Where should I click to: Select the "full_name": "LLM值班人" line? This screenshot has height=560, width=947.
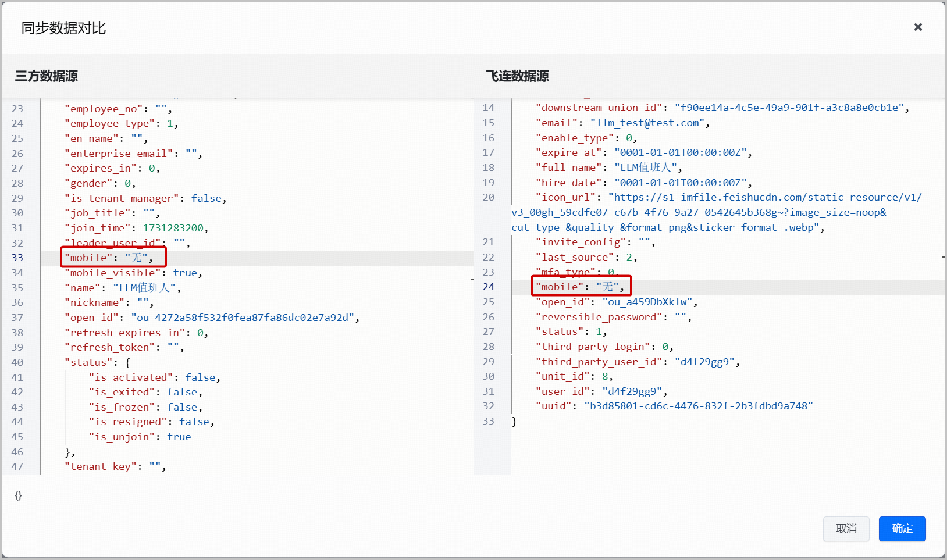point(608,167)
